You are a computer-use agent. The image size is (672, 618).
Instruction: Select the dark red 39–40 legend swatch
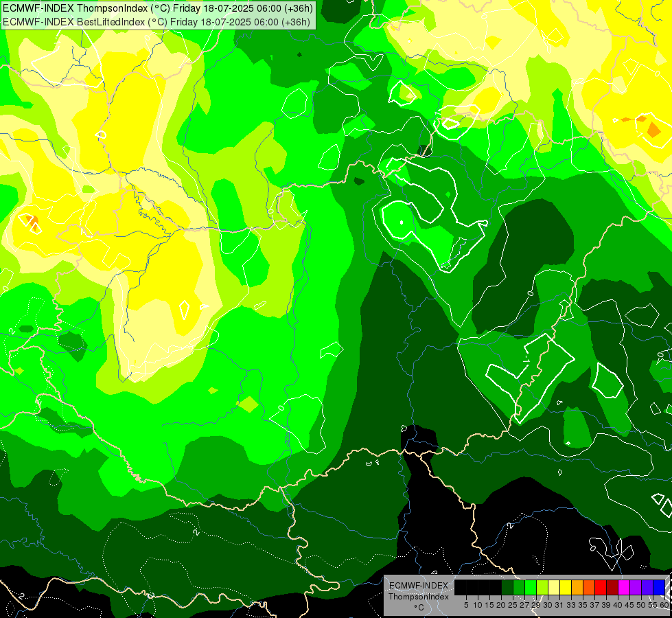(612, 587)
